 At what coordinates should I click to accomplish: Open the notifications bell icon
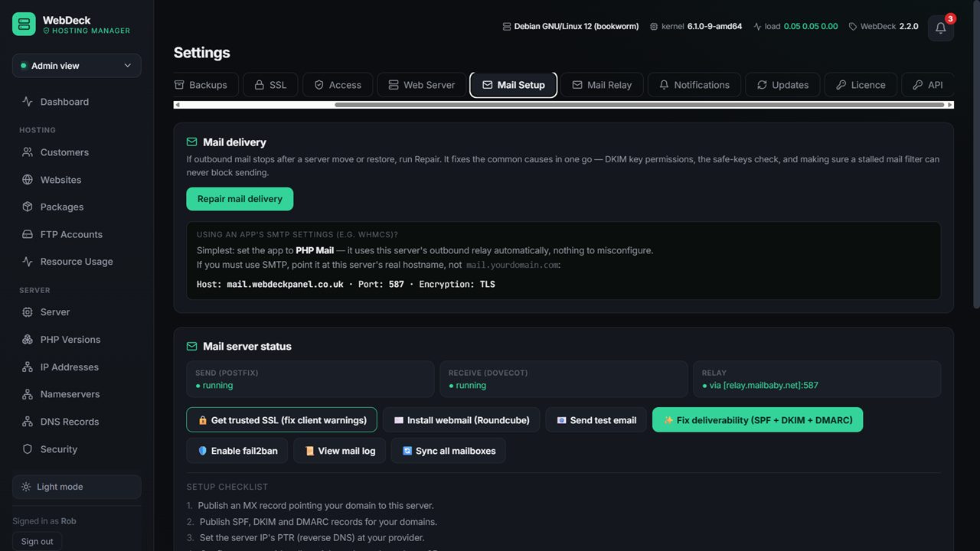click(x=940, y=28)
